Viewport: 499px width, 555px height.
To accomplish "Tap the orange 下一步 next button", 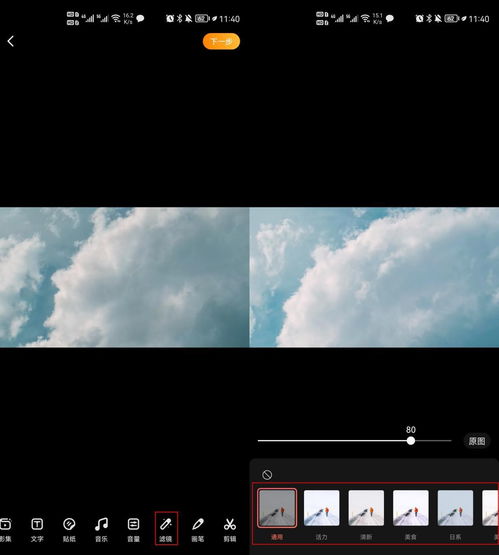I will (221, 41).
